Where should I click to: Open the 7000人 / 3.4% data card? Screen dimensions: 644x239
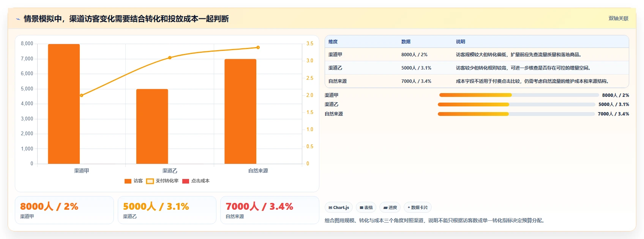pos(270,210)
